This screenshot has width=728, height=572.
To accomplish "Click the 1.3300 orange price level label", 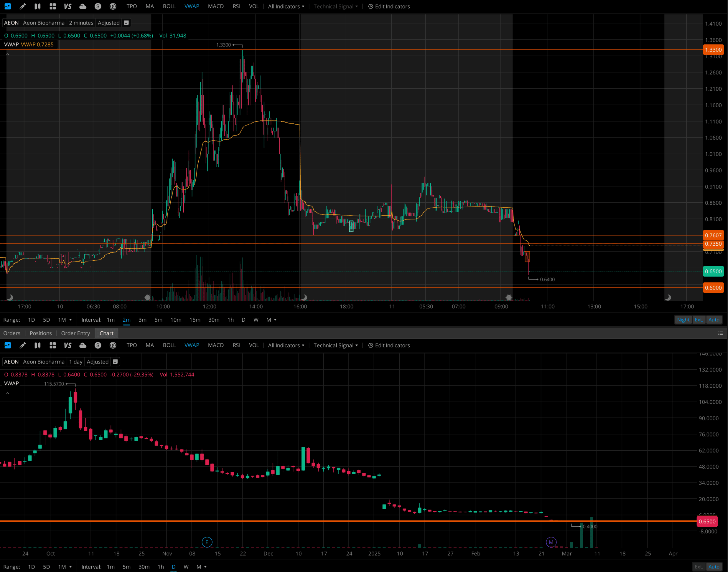I will [713, 50].
